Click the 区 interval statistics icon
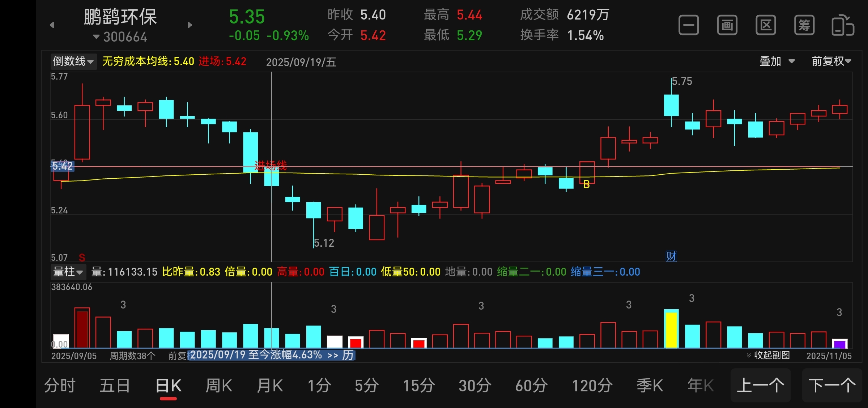This screenshot has height=408, width=868. (x=766, y=25)
